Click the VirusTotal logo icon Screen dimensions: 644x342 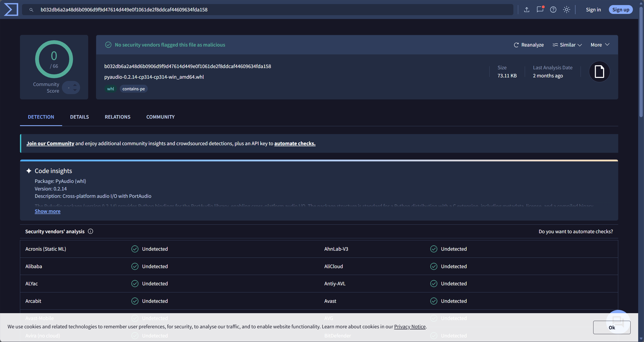tap(11, 10)
